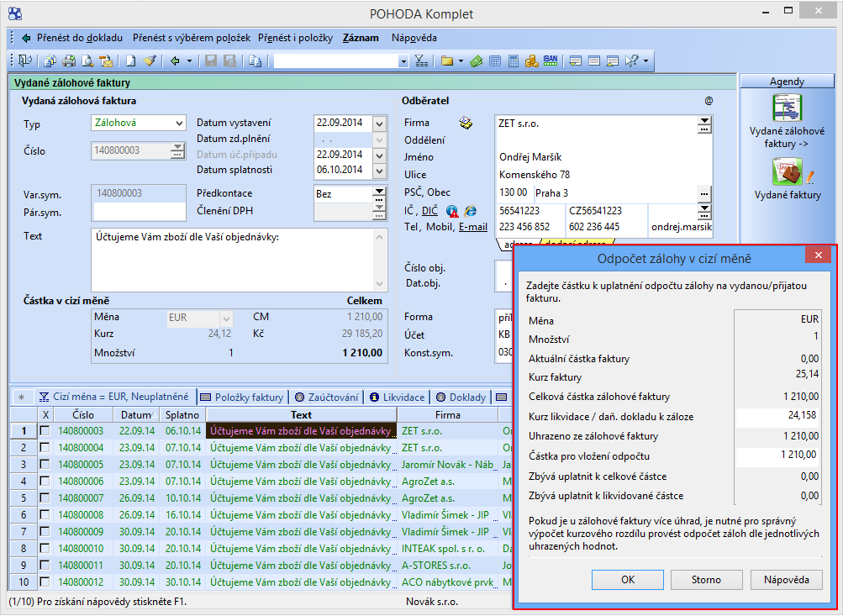Click the broom clear icon in toolbar

(x=150, y=61)
